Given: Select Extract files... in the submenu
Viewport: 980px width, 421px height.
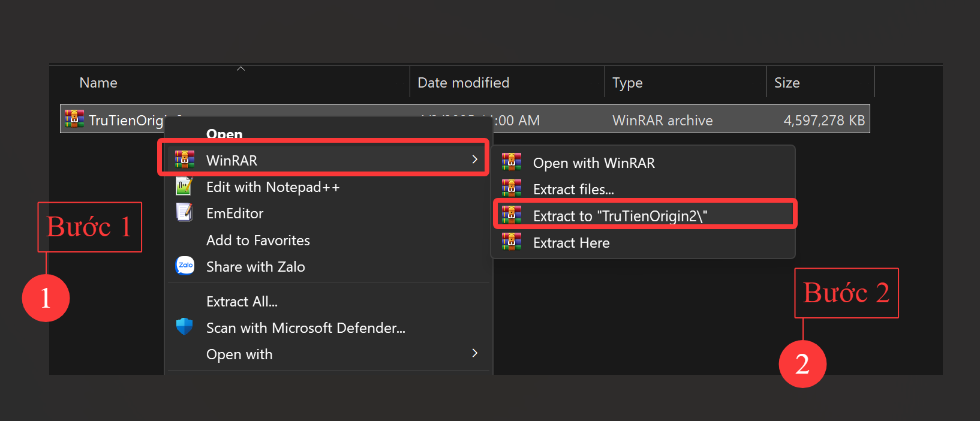Looking at the screenshot, I should pyautogui.click(x=573, y=190).
